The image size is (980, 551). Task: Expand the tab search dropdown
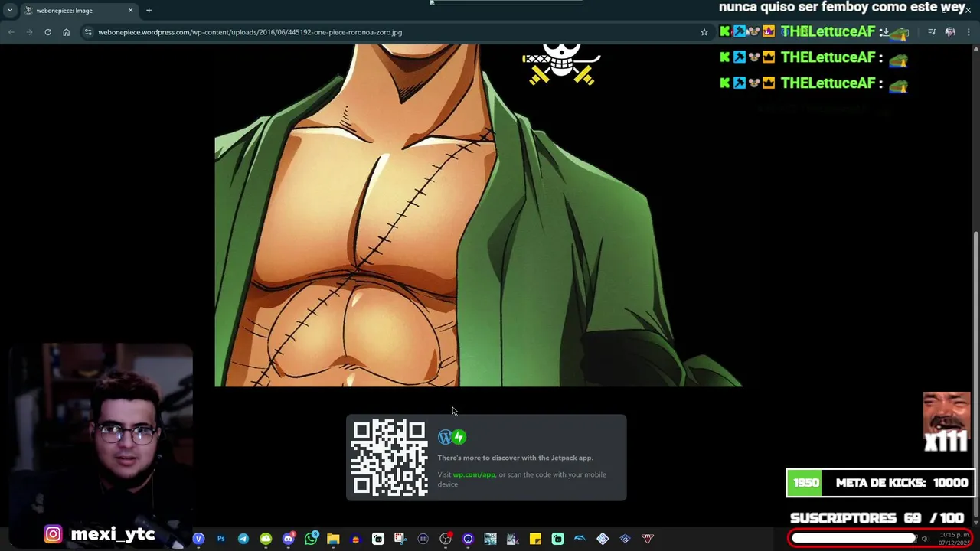[x=10, y=11]
